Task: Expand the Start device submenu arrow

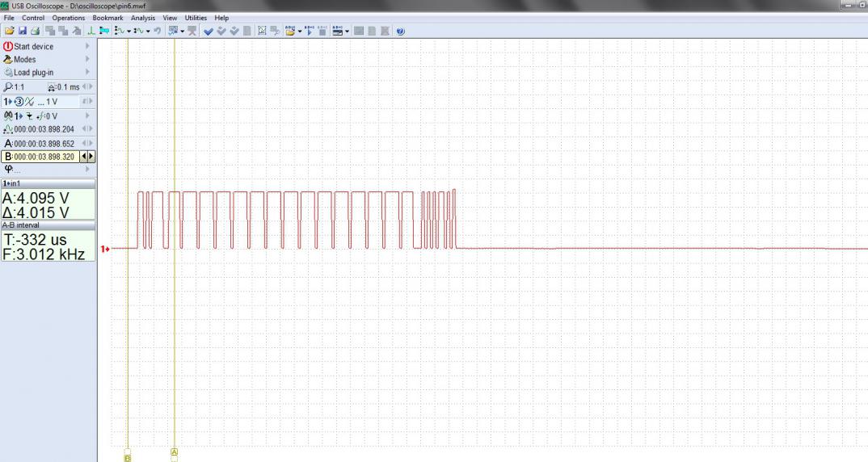Action: coord(87,46)
